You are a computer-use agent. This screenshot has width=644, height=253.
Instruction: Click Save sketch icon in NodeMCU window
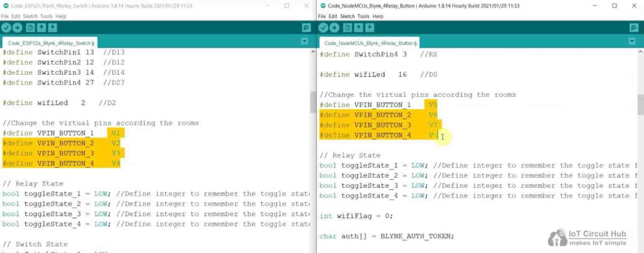click(369, 28)
